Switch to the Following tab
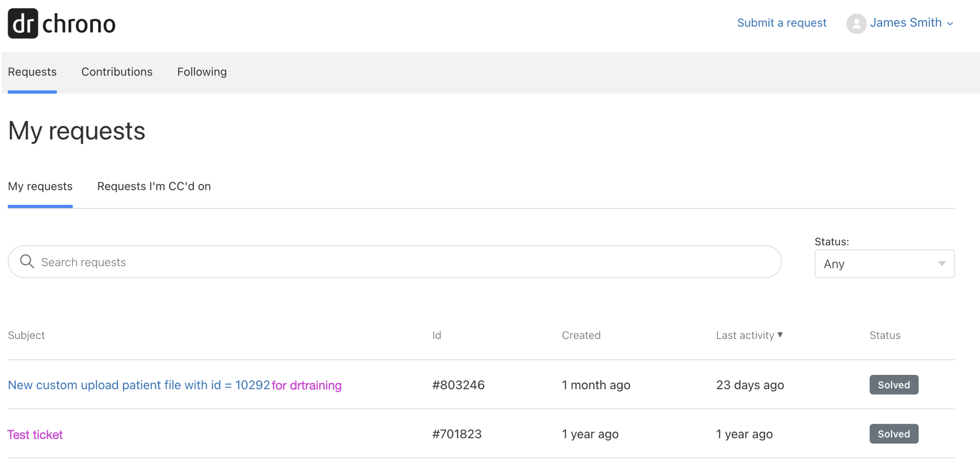 pyautogui.click(x=202, y=72)
